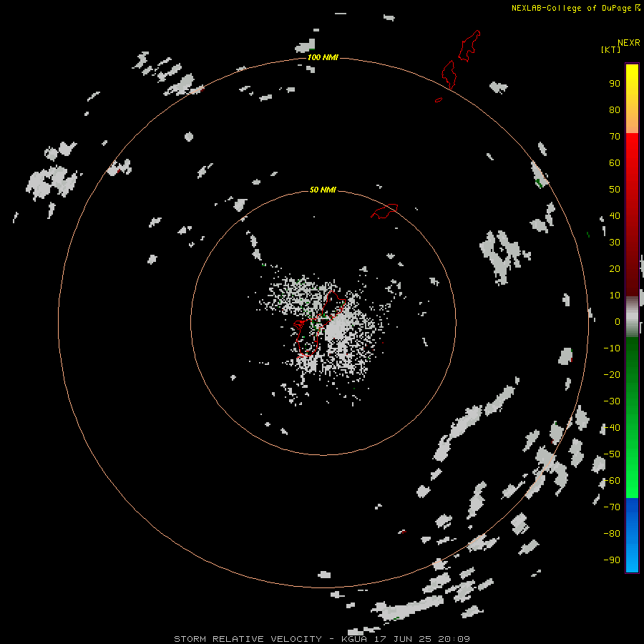Image resolution: width=644 pixels, height=644 pixels.
Task: Click the tiny red islet outline inside the 100 NMI ring
Action: 439,99
